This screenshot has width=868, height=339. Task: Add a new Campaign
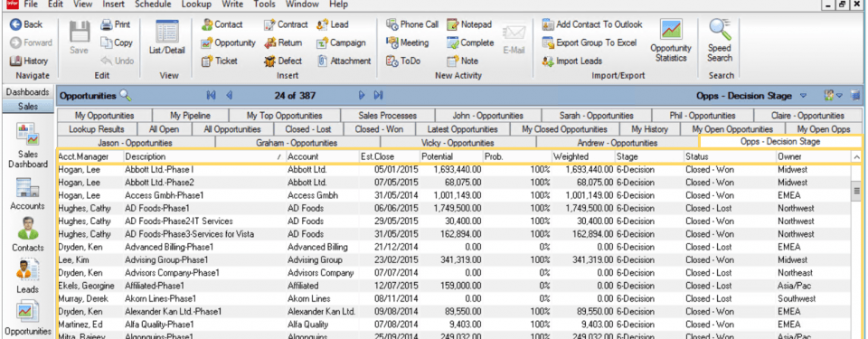pos(341,42)
